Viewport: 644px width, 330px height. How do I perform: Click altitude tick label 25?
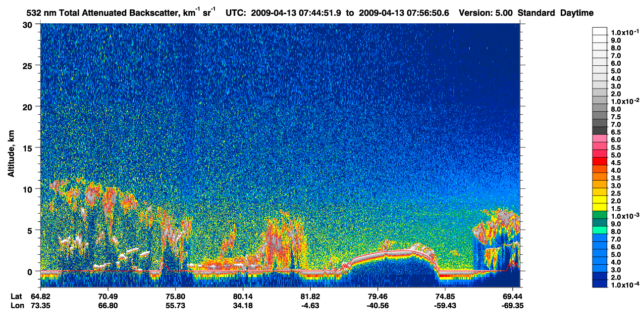click(x=28, y=65)
